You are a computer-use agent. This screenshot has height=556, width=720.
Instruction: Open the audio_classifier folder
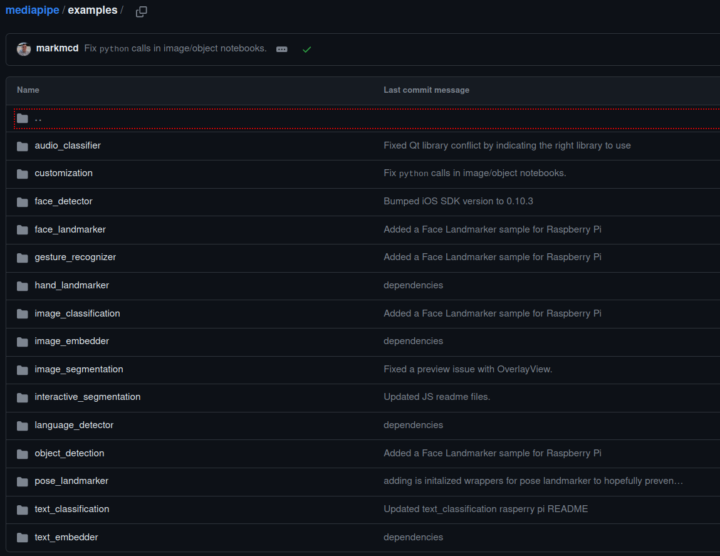point(68,146)
